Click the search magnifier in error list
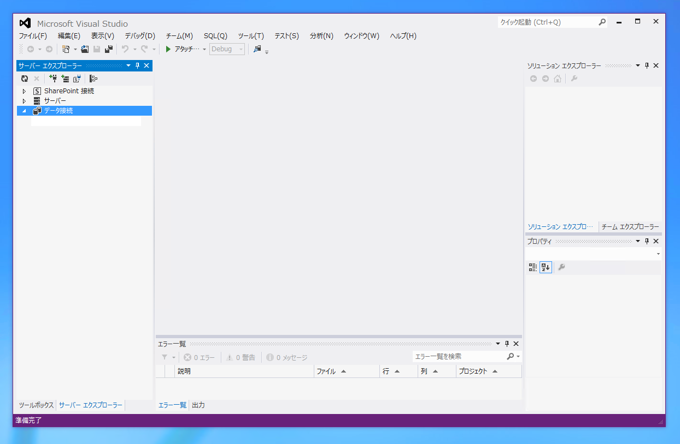This screenshot has width=680, height=444. 510,356
